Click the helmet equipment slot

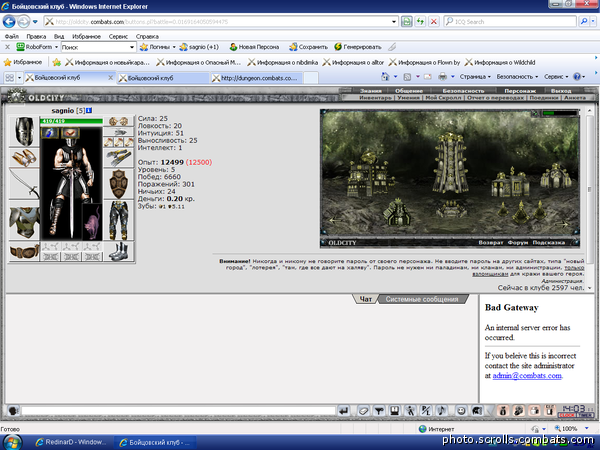coord(24,131)
